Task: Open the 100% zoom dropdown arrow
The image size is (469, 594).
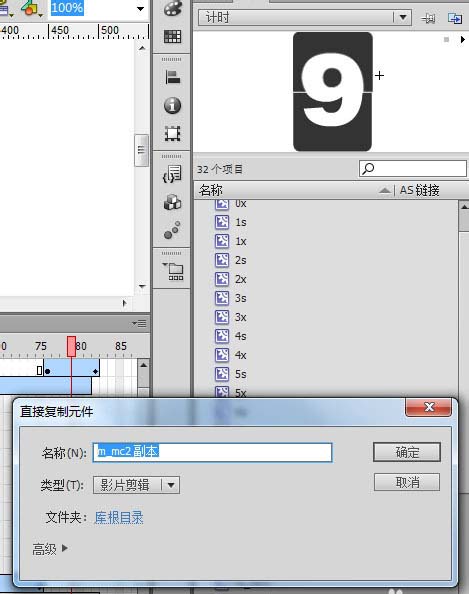Action: tap(141, 8)
